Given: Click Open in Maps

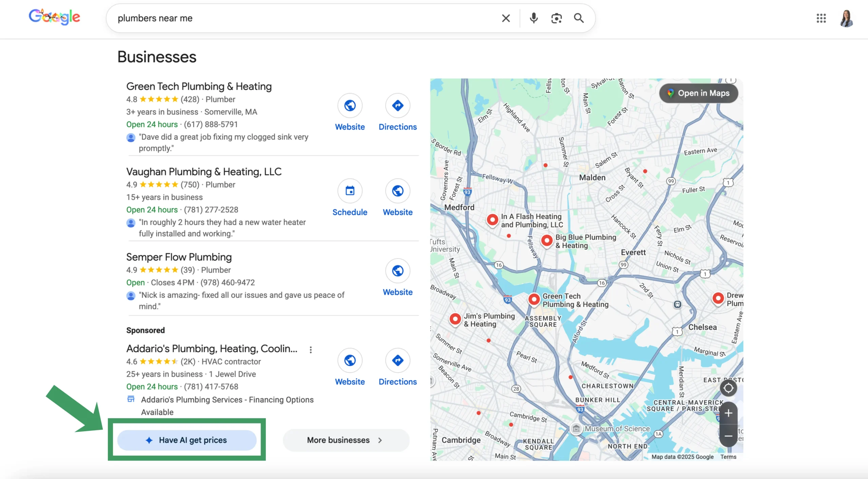Looking at the screenshot, I should pyautogui.click(x=699, y=93).
